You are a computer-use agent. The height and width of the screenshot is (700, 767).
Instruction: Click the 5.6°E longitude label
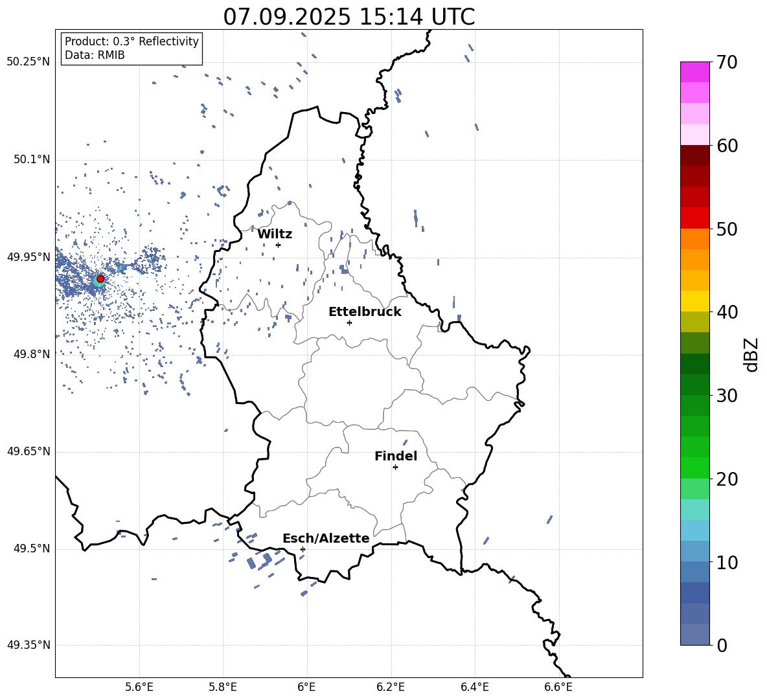(x=139, y=687)
